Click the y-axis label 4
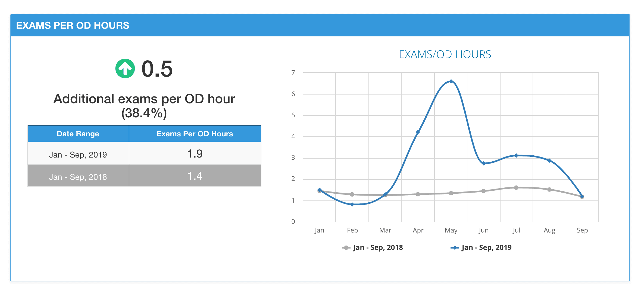 [x=293, y=136]
